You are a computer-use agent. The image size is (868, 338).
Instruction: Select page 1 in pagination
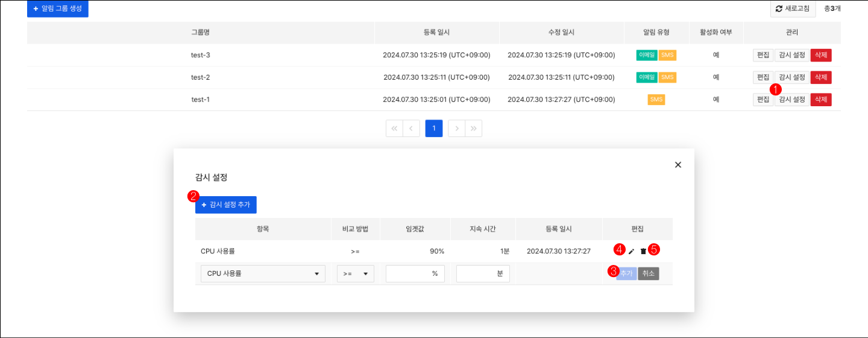[x=434, y=129]
